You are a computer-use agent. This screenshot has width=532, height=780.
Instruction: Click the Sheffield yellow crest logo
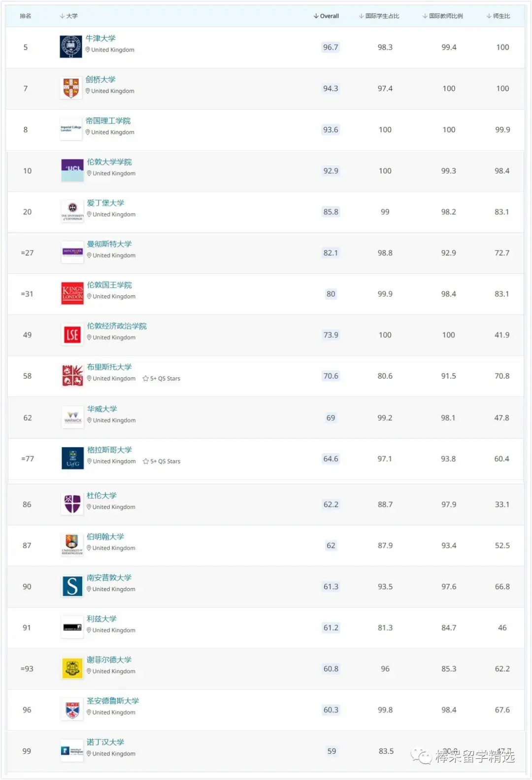click(72, 669)
